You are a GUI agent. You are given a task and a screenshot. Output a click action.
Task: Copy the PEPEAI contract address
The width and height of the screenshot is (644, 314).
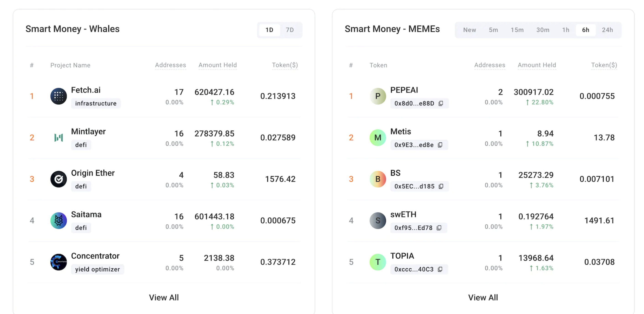[441, 103]
